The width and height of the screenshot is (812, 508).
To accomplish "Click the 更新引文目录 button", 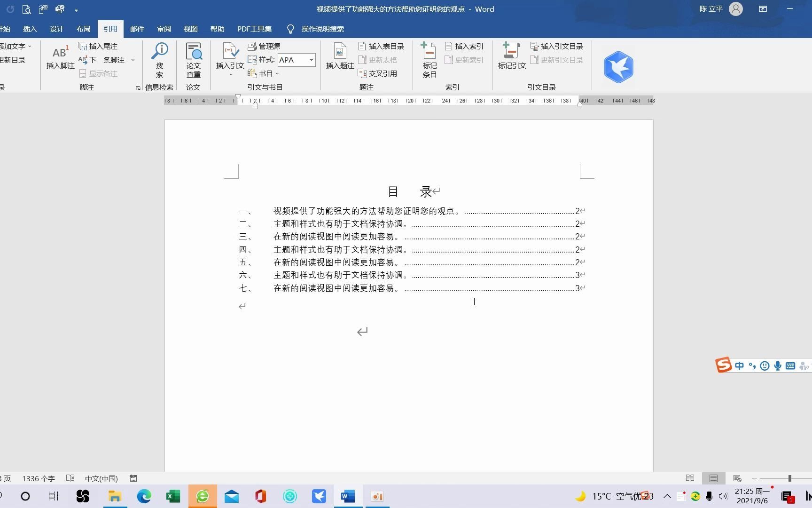I will point(557,60).
